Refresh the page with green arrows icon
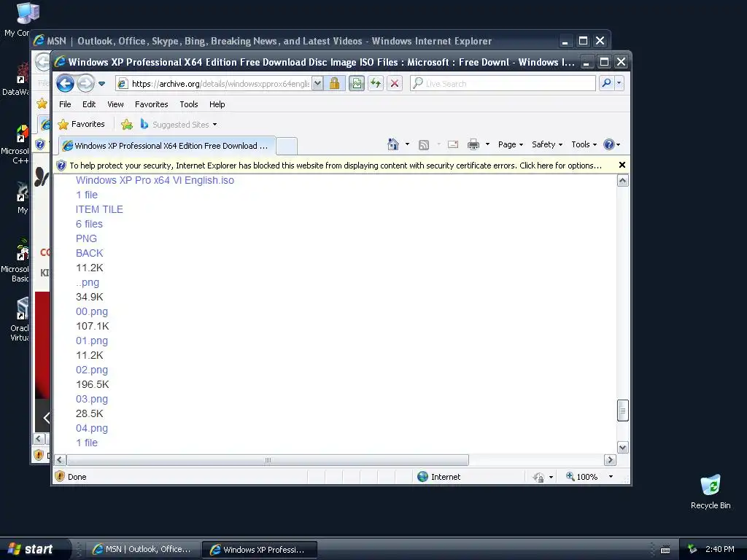Image resolution: width=747 pixels, height=560 pixels. click(x=376, y=84)
